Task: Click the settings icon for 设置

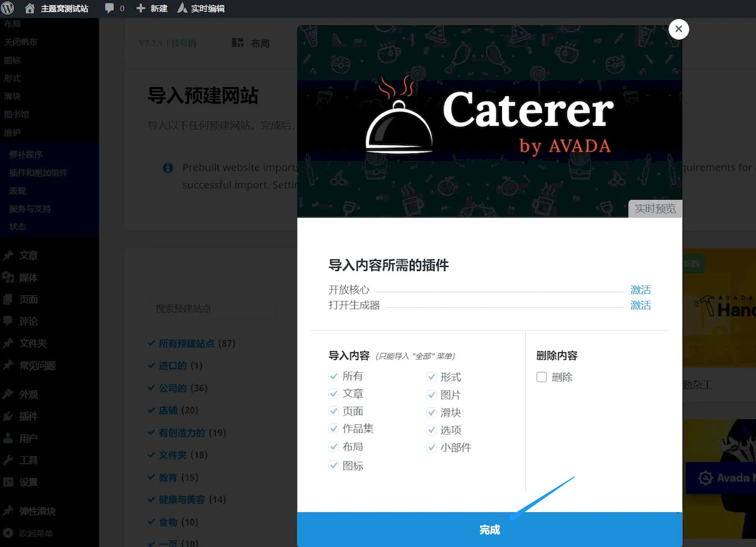Action: coord(8,482)
